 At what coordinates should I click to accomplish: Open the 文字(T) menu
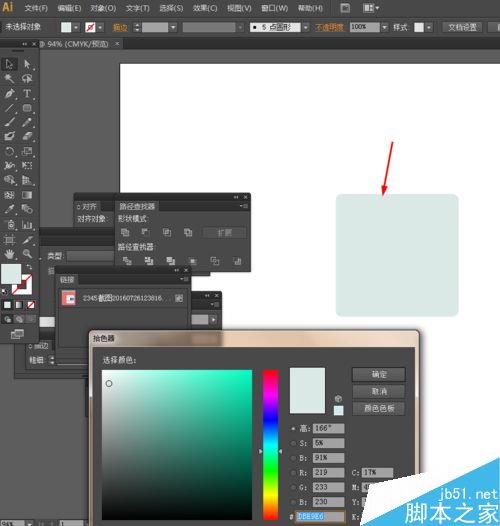pos(138,8)
